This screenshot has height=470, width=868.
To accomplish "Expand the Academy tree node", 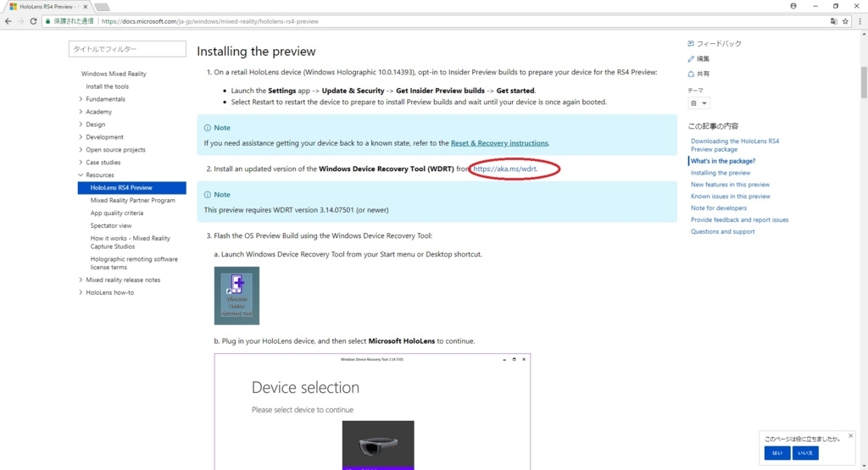I will coord(81,112).
